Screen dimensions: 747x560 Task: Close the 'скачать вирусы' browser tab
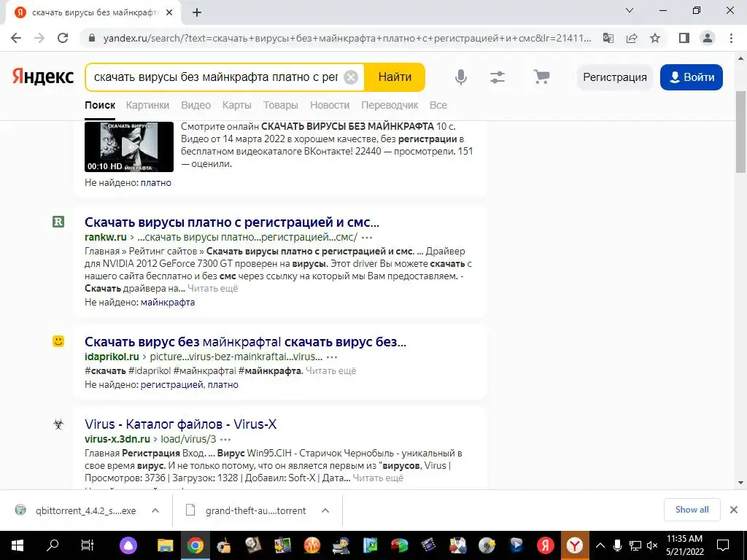pos(169,13)
